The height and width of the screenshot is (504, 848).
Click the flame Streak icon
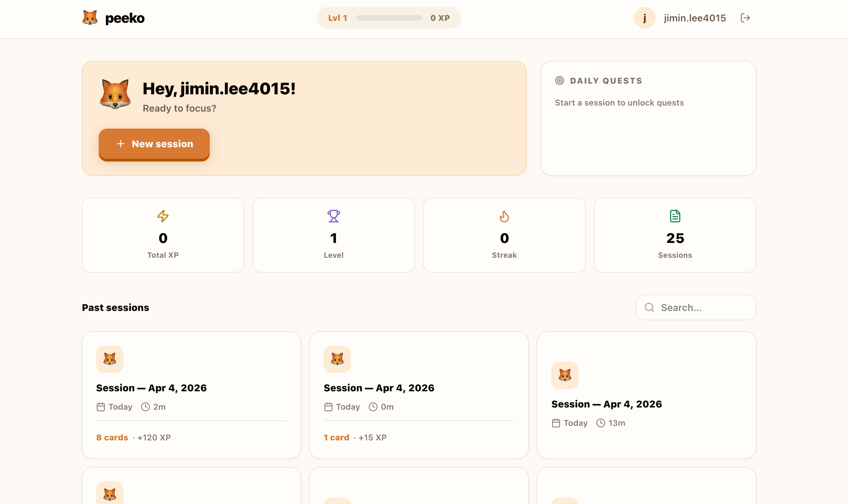point(504,216)
